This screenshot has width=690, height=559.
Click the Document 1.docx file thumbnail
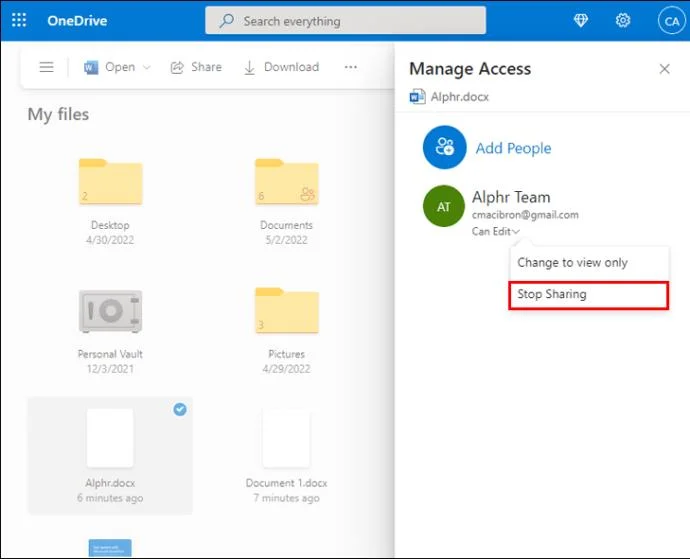tap(286, 438)
